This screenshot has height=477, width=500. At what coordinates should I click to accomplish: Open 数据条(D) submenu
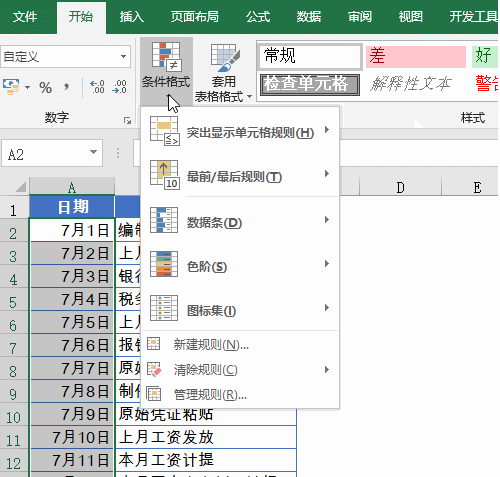point(240,220)
